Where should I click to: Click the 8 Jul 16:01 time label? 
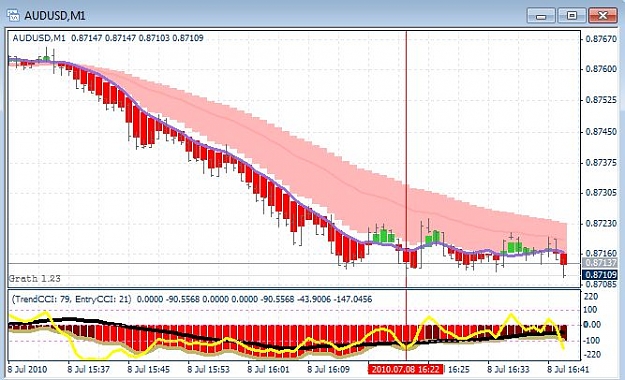269,370
